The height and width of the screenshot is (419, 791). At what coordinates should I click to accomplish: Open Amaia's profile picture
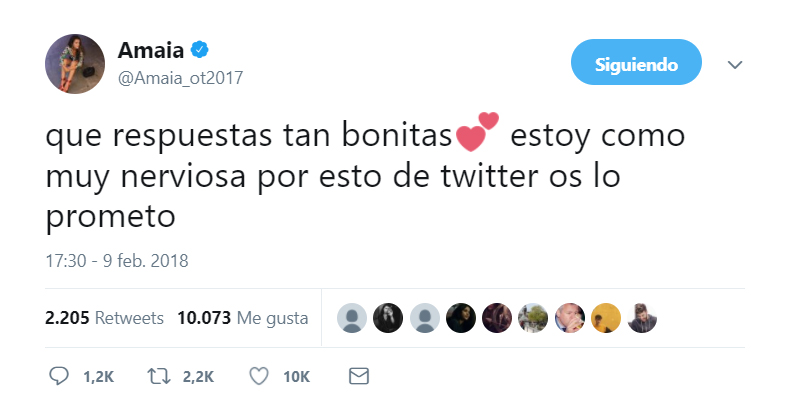[x=75, y=64]
